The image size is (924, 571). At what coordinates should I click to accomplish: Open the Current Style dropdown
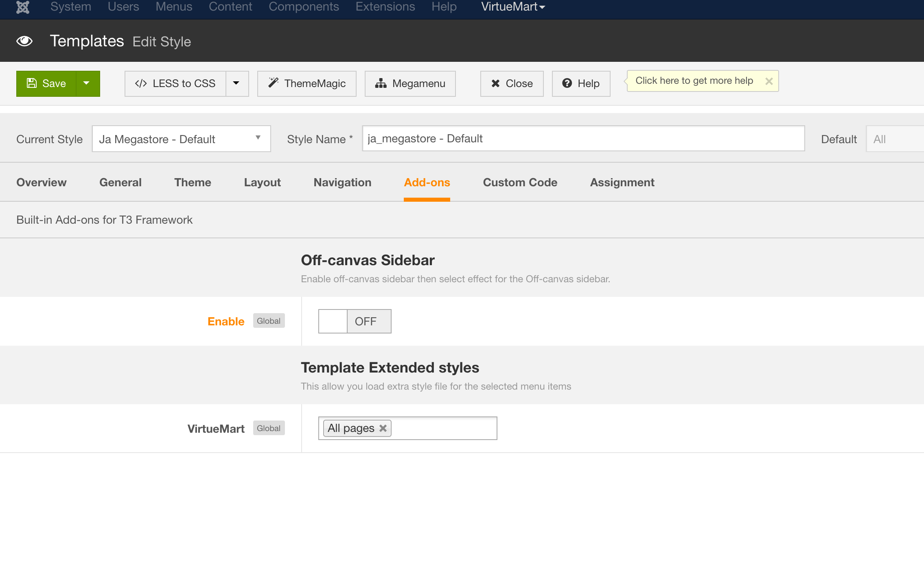(x=181, y=139)
